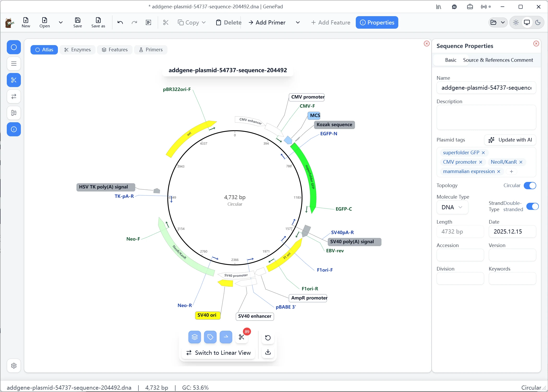
Task: Click the alignment sidebar icon
Action: 14,113
